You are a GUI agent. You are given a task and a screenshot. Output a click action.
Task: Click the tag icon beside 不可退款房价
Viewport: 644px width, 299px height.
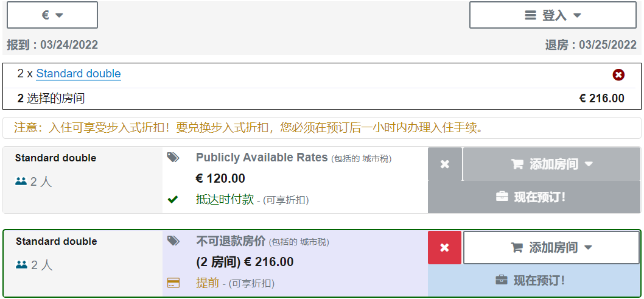(x=173, y=241)
